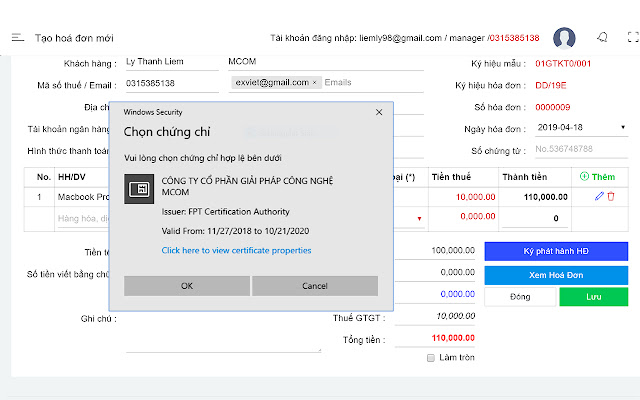Click the red tax ID in the header
Viewport: 640px width, 400px height.
(514, 38)
